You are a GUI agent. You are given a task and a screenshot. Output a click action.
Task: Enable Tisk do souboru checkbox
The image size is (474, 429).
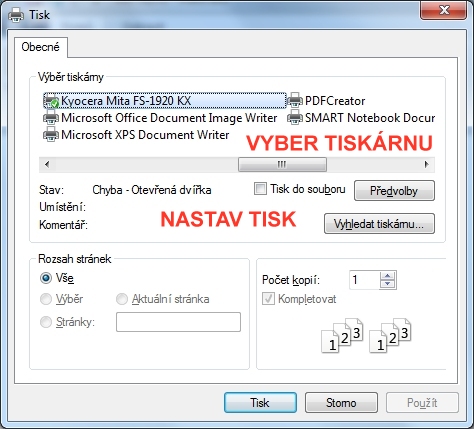pos(260,189)
